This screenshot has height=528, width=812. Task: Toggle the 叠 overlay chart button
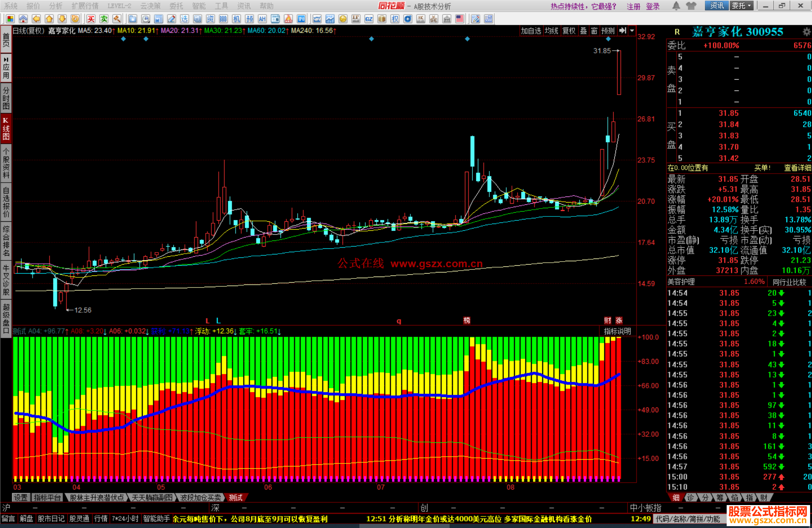coord(583,31)
